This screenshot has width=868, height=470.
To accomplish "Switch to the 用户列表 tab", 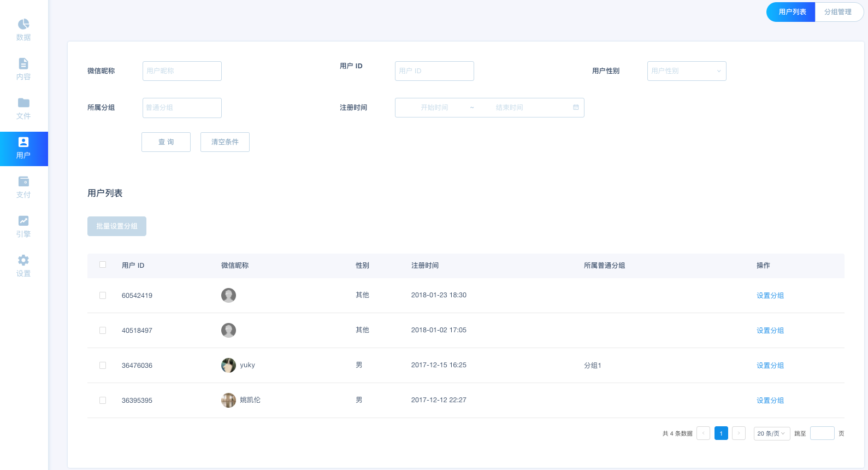I will (x=792, y=12).
